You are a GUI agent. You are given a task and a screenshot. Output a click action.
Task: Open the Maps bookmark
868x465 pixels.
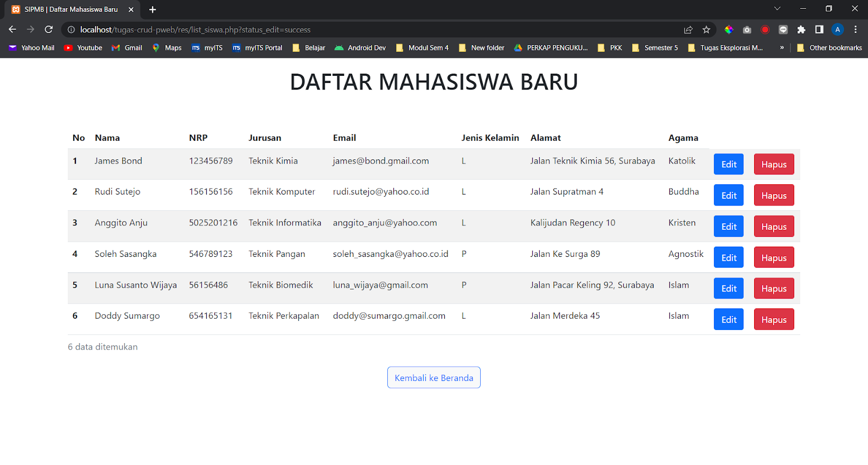pyautogui.click(x=167, y=48)
